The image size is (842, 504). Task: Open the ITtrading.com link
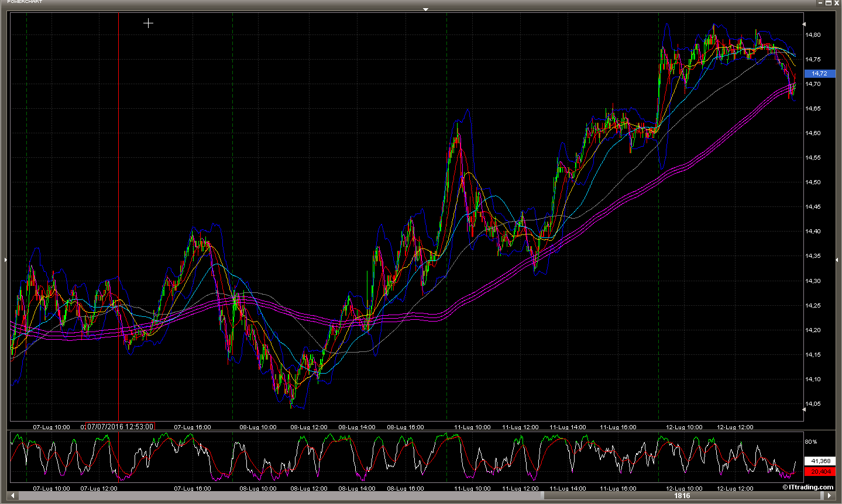click(x=808, y=487)
